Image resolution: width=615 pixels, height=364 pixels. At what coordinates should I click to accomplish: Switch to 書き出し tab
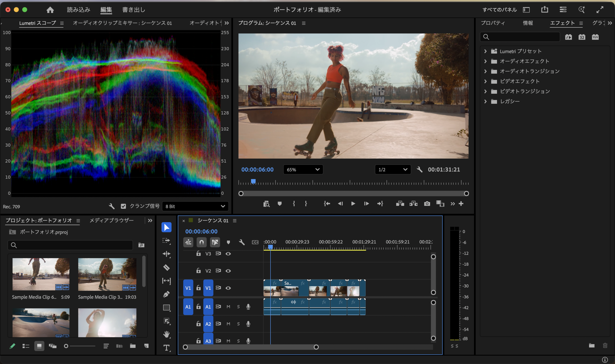pos(134,10)
